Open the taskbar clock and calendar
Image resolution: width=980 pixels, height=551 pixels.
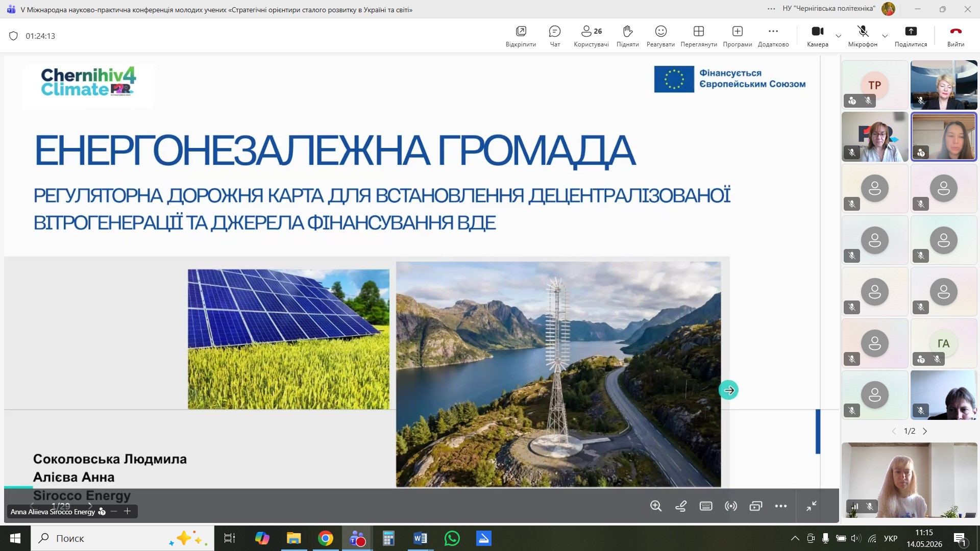click(924, 538)
